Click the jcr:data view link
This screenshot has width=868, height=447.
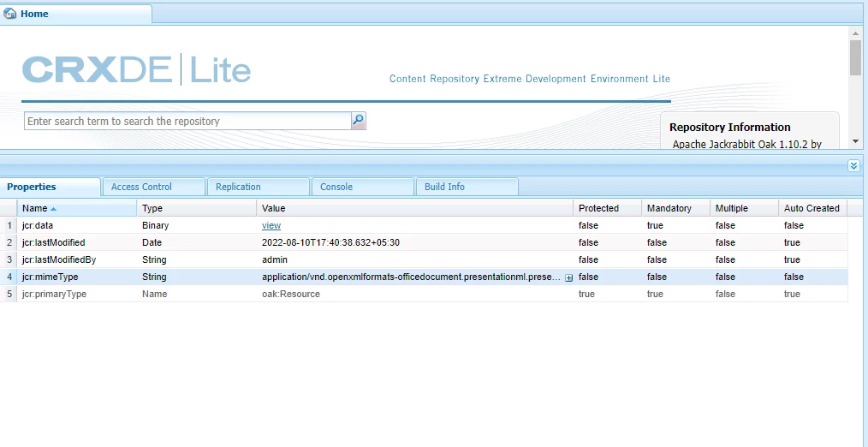point(271,225)
